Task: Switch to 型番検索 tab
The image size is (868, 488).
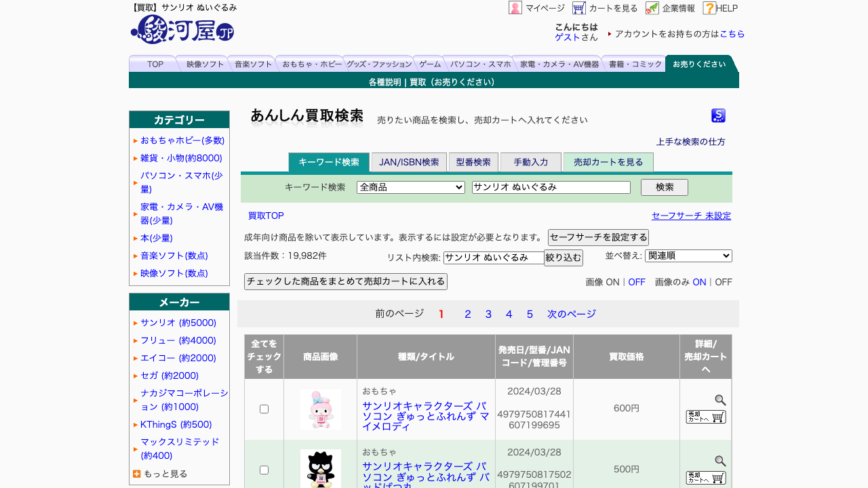Action: tap(473, 162)
